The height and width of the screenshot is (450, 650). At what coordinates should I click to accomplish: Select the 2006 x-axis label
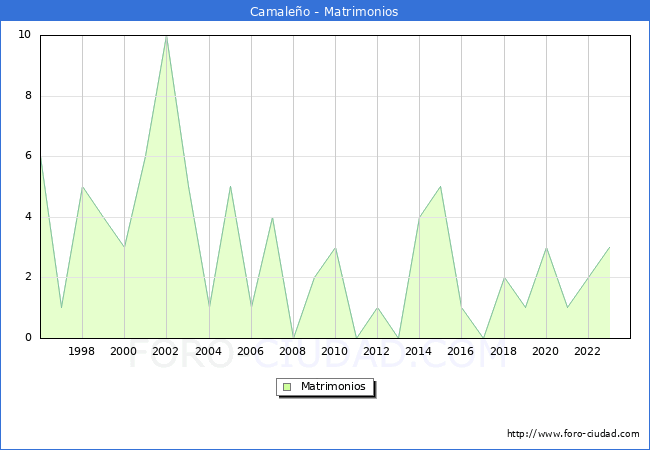(x=250, y=351)
